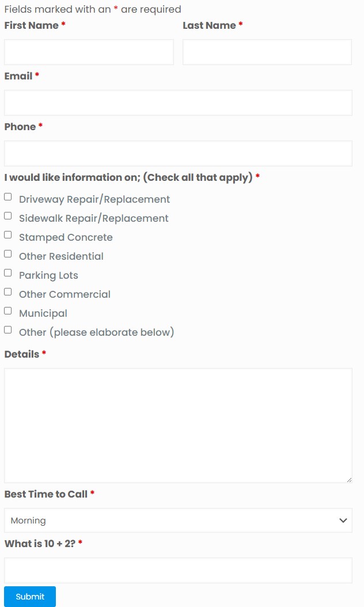Check the Parking Lots box
The width and height of the screenshot is (364, 607).
[x=8, y=273]
